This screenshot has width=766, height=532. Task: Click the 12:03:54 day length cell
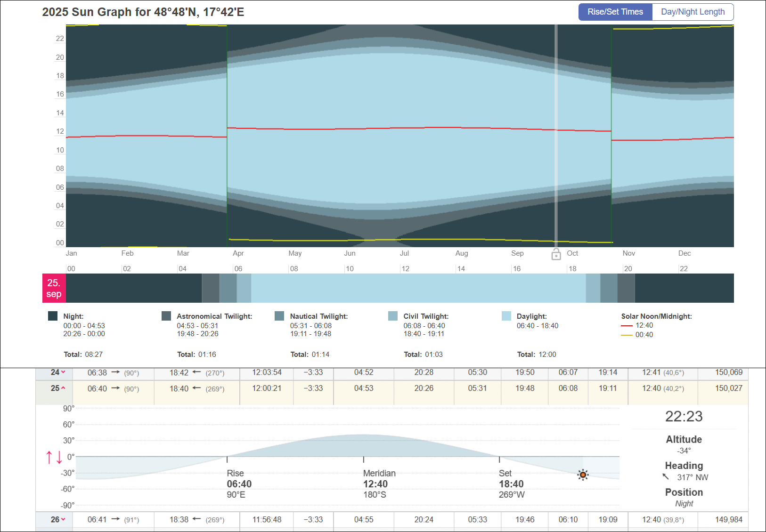tap(267, 372)
